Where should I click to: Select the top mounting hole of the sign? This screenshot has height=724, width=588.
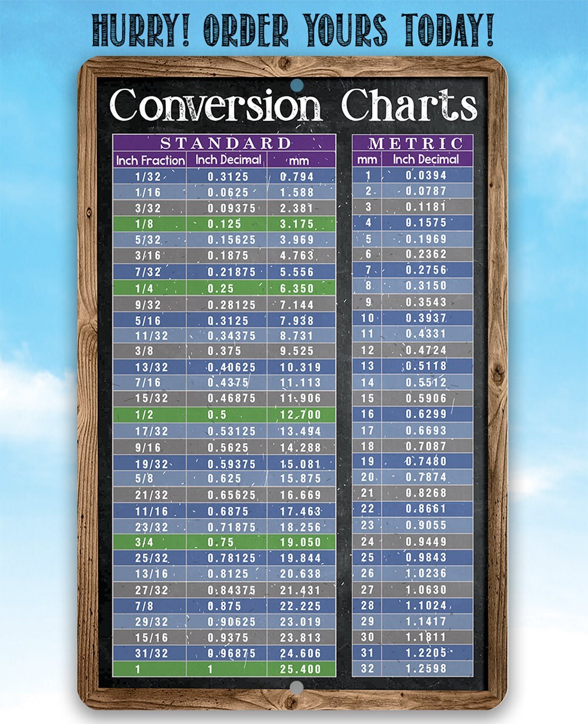(298, 86)
